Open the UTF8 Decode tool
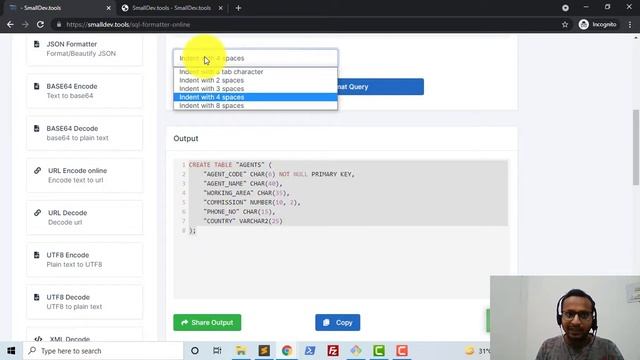640x360 pixels. coord(84,302)
